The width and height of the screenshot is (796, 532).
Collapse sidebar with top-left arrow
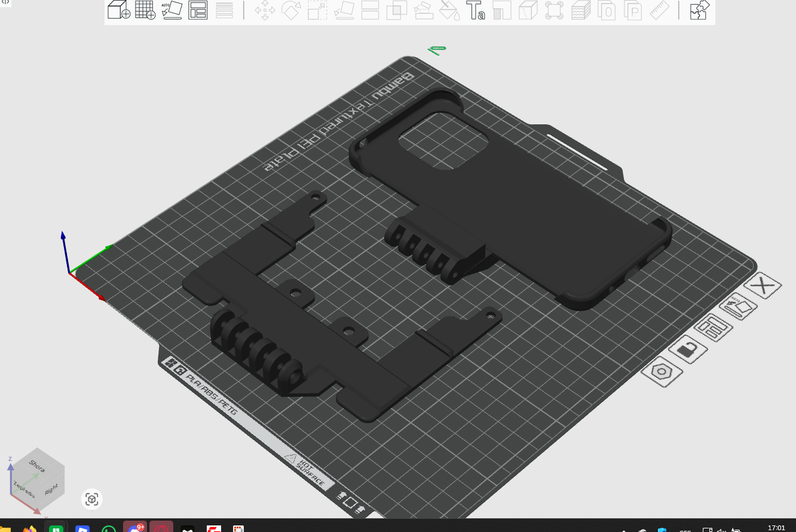(x=5, y=2)
